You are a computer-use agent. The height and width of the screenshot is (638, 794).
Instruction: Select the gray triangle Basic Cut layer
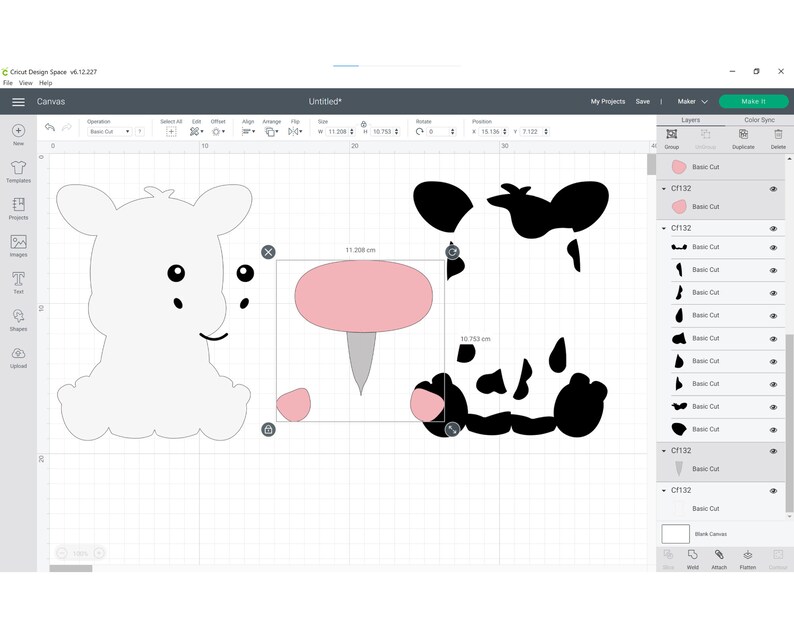(720, 469)
